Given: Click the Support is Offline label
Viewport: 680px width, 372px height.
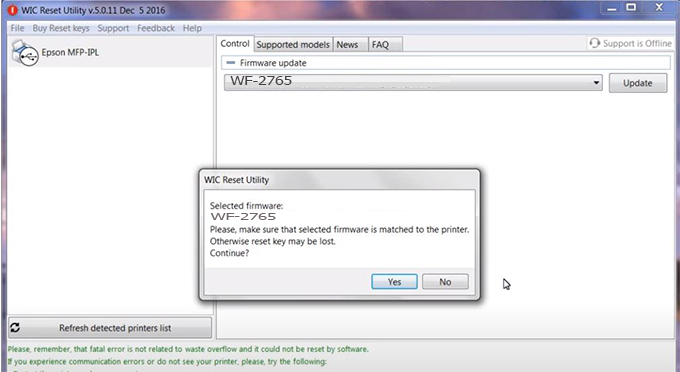Looking at the screenshot, I should (x=637, y=43).
